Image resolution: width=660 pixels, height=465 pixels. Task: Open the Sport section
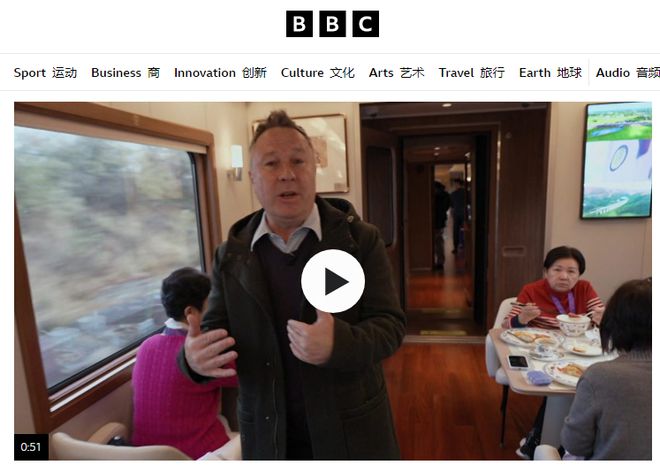[x=45, y=73]
